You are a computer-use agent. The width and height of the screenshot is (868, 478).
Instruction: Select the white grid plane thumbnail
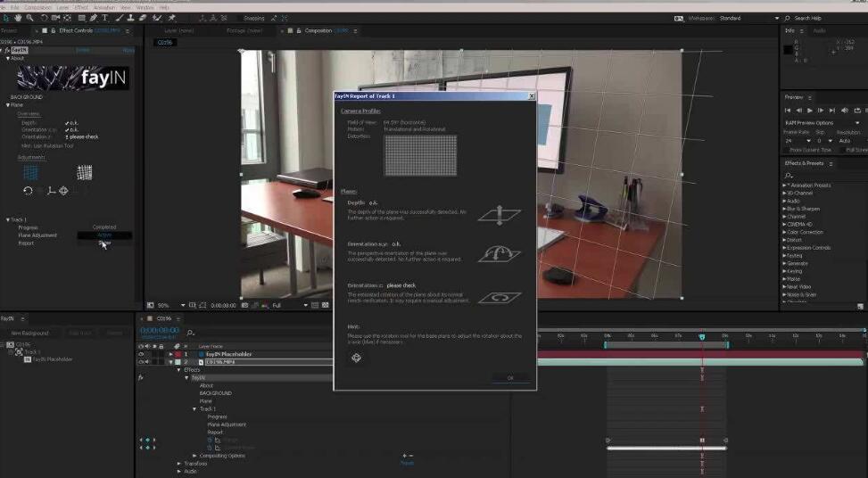coord(84,173)
